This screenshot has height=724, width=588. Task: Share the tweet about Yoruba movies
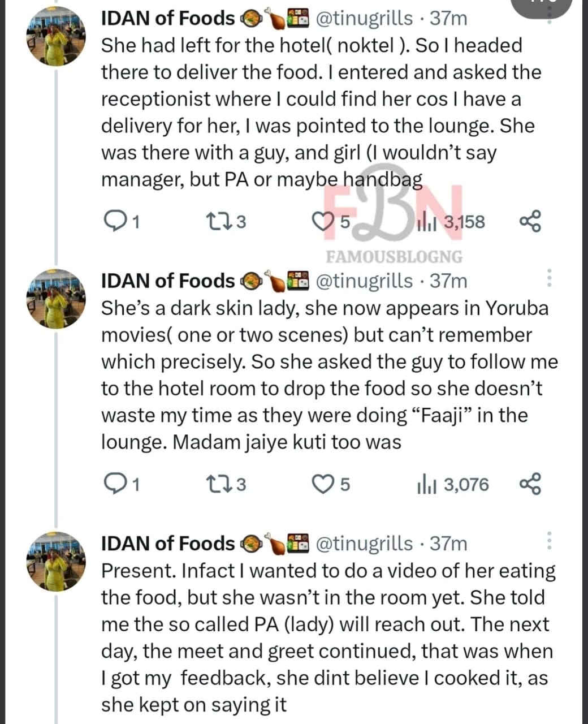530,484
